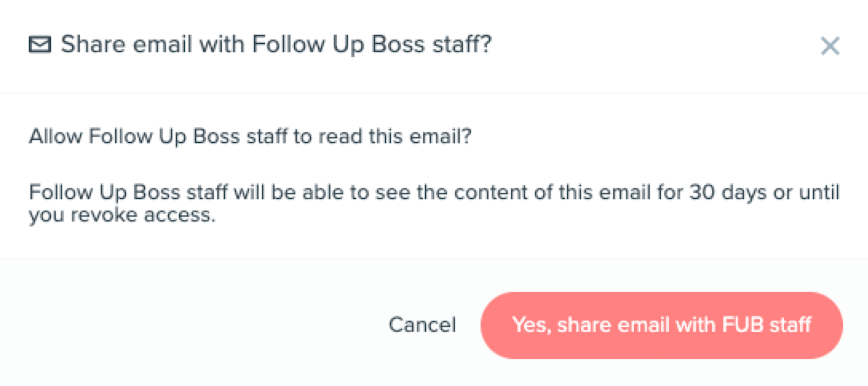Click the envelope icon in the dialog header

(x=40, y=45)
